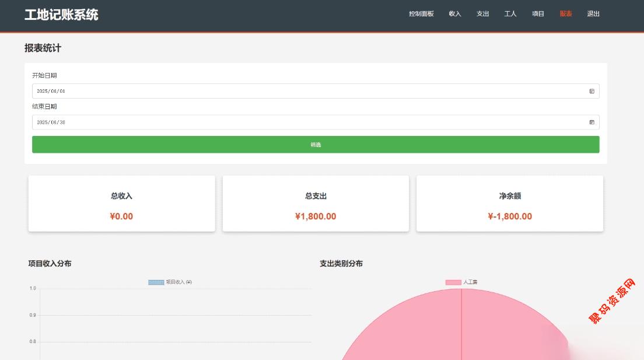
Task: Toggle the blue 项目收入 legend swatch
Action: click(x=156, y=282)
